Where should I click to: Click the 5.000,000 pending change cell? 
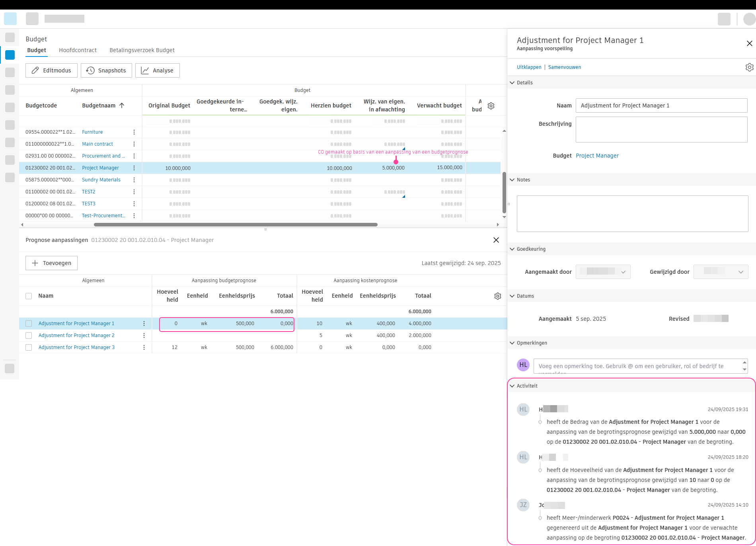pos(394,168)
